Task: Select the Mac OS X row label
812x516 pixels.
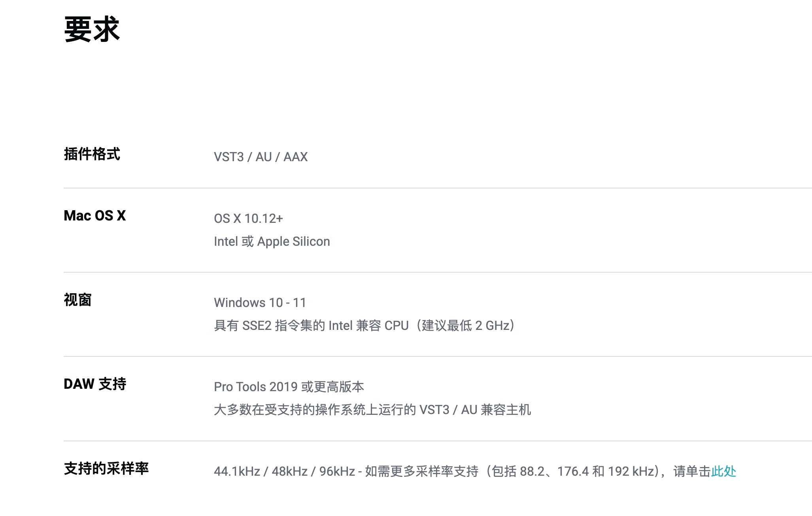Action: [95, 215]
